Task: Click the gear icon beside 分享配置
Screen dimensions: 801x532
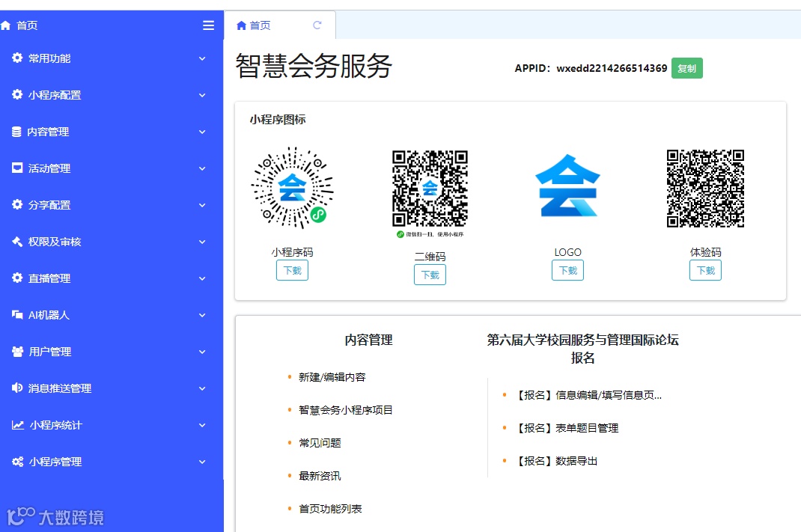Action: point(17,205)
